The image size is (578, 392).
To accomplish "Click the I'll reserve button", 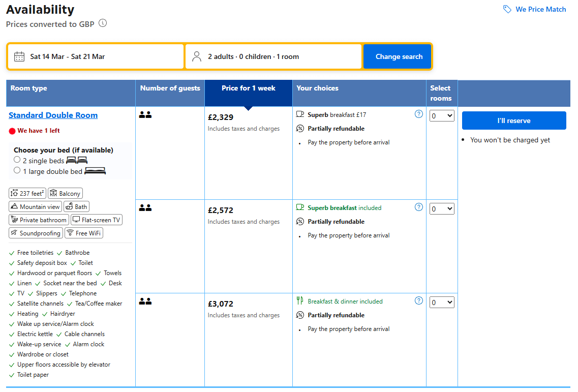I will click(x=513, y=120).
